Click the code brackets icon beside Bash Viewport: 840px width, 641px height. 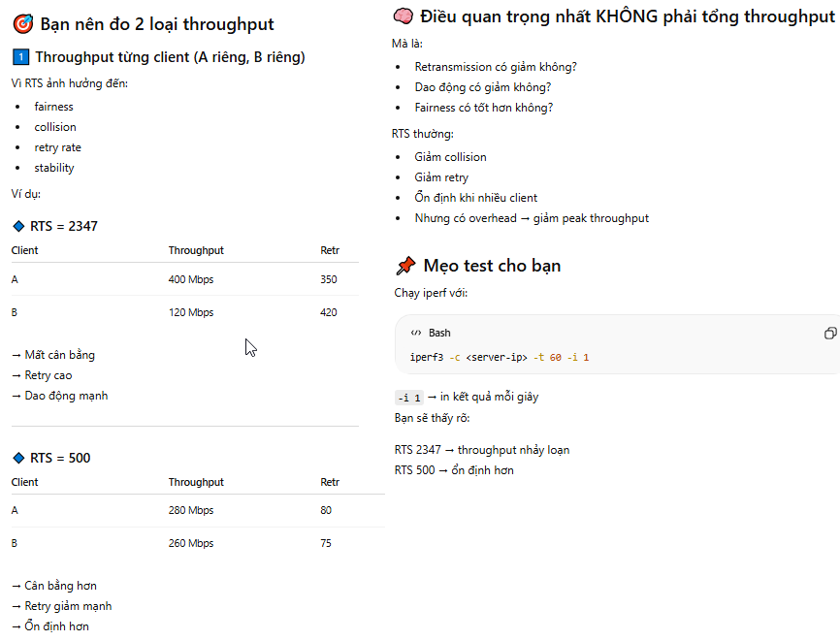point(416,333)
